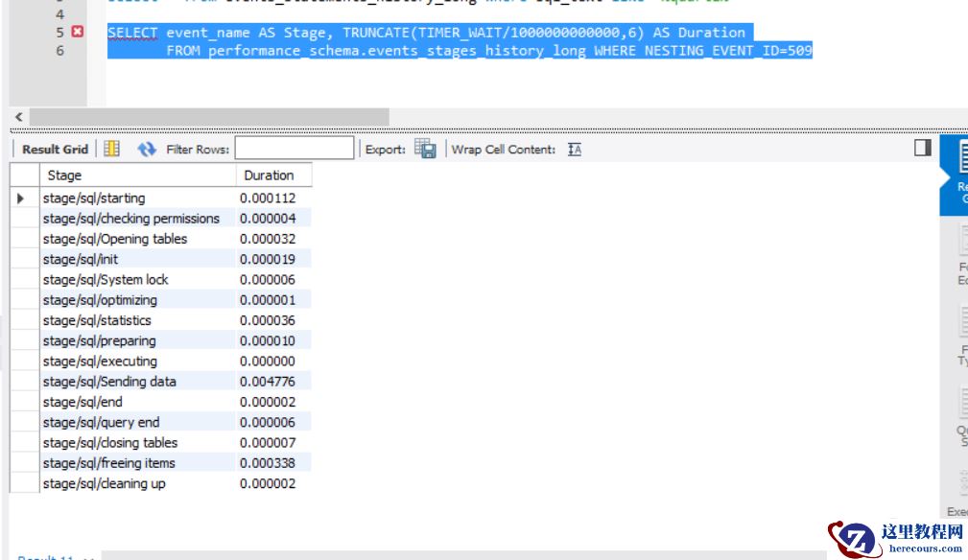Click the duration value 0.000036
The image size is (968, 560).
click(x=268, y=320)
